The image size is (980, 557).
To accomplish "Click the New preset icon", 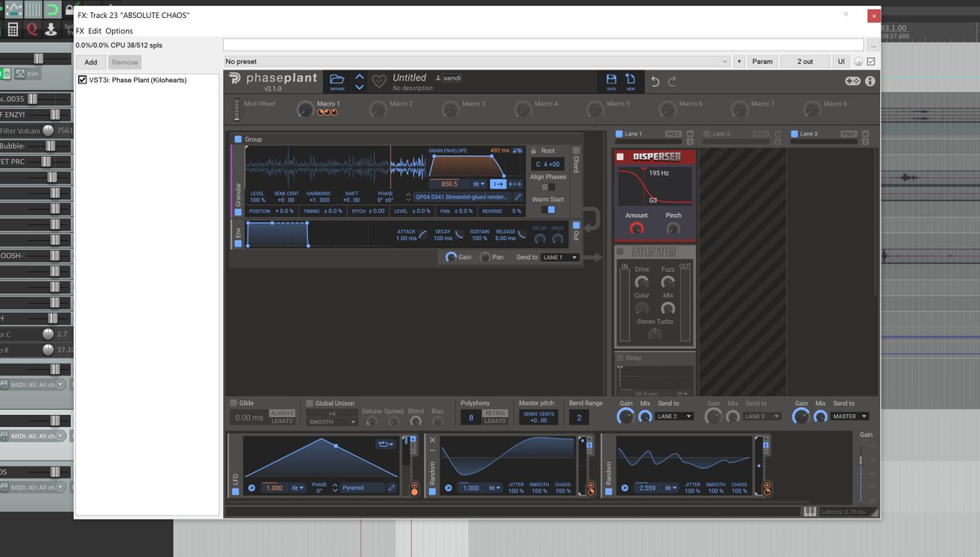I will point(630,79).
